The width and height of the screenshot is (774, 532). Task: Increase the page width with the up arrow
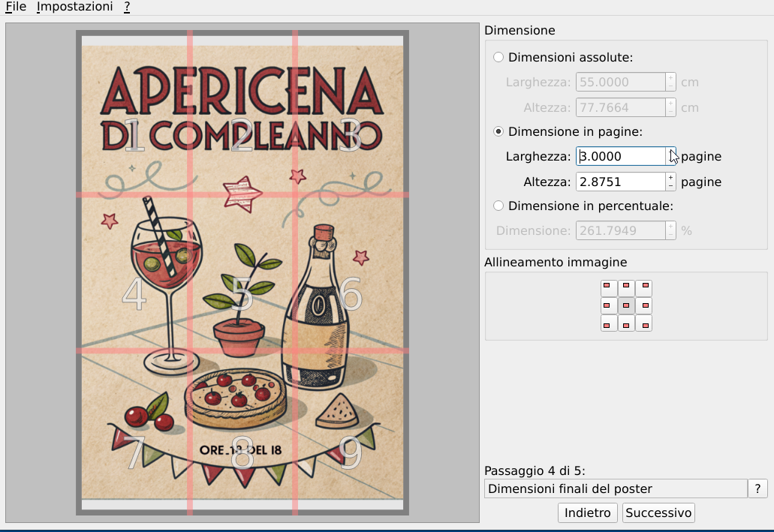(x=670, y=152)
